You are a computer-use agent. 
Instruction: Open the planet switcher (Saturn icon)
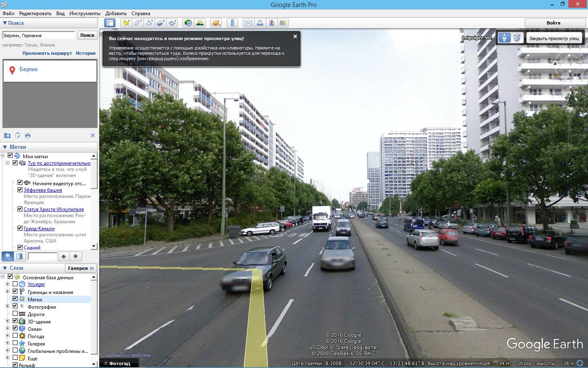coord(216,23)
